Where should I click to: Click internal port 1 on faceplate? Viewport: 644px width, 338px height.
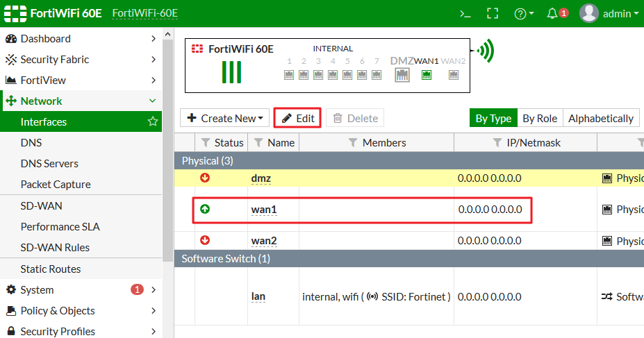(x=289, y=75)
